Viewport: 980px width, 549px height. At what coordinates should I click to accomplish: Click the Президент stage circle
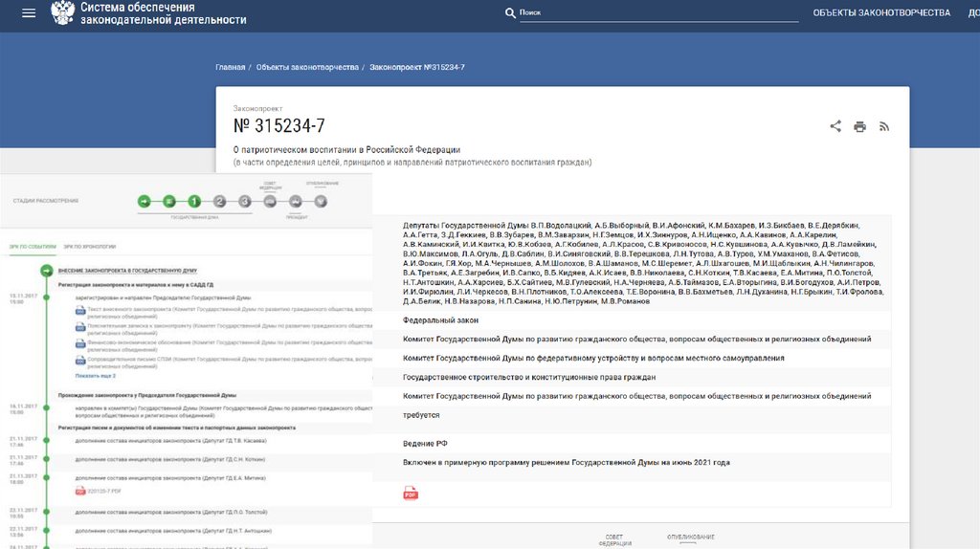[x=296, y=201]
